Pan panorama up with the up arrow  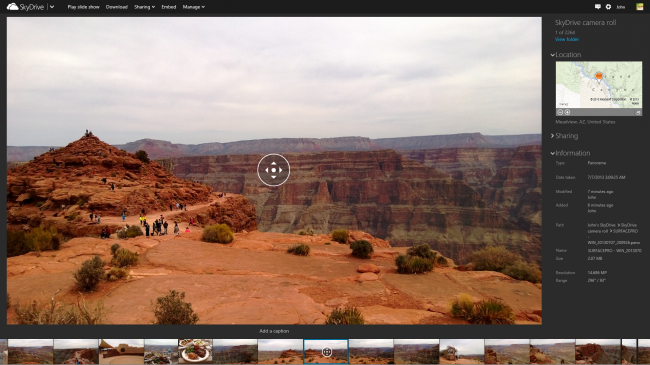tap(274, 163)
